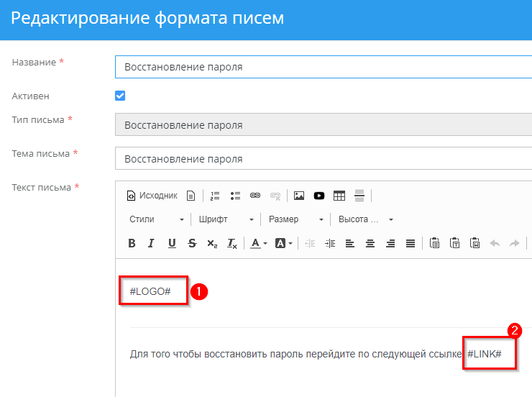Open the Высота line-height dropdown
Viewport: 532px width, 397px height.
pos(365,219)
